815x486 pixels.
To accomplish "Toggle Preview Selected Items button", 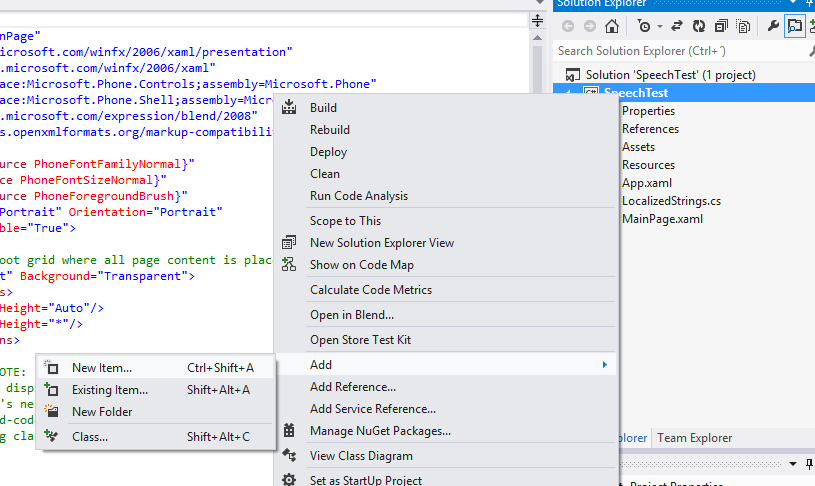I will [x=795, y=26].
